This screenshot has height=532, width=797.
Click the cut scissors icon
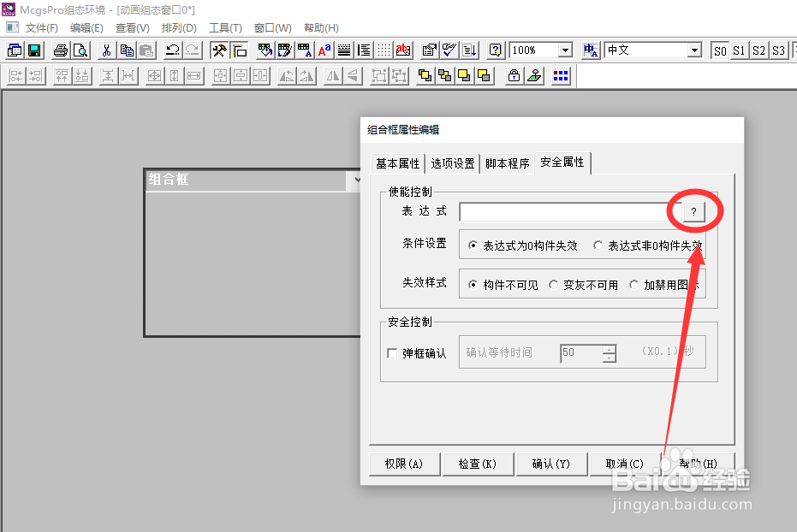pos(106,50)
